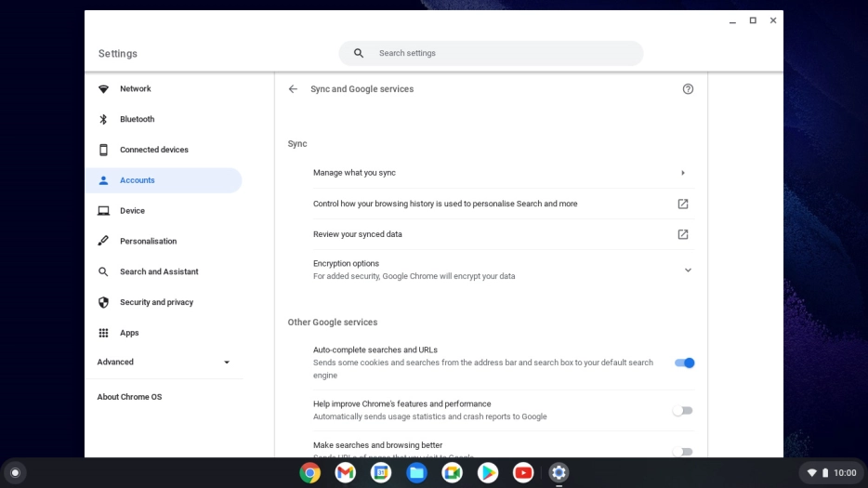Click the Personalisation brush icon
The height and width of the screenshot is (488, 868).
103,241
